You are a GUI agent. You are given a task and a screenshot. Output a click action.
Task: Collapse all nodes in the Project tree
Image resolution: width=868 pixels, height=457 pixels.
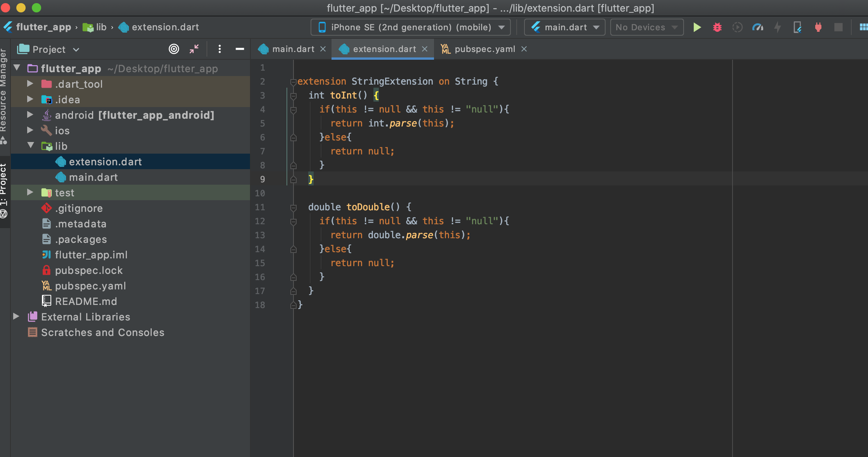tap(194, 49)
